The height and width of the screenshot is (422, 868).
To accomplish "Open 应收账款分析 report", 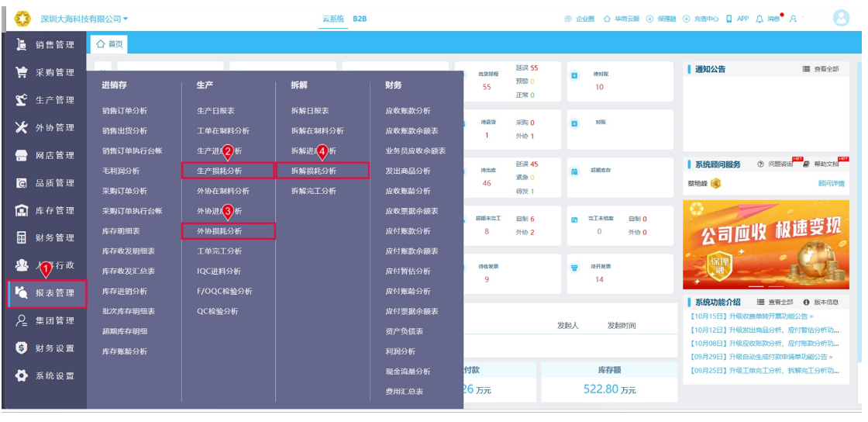I will 408,111.
